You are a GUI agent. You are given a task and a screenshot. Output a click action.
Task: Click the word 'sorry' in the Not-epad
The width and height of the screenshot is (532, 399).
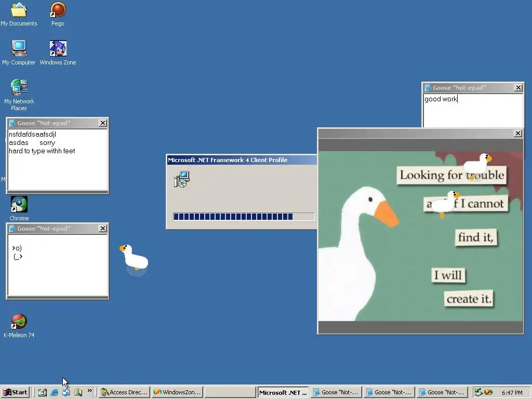pos(47,143)
